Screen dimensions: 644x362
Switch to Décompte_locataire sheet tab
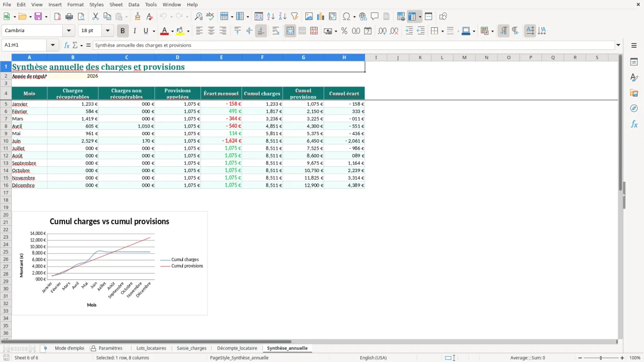click(237, 348)
